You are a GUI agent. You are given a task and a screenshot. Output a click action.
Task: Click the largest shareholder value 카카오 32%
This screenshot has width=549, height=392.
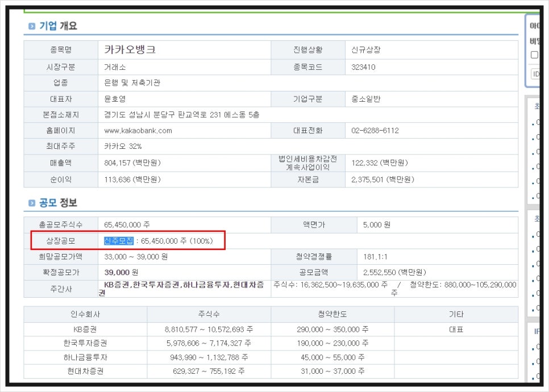point(123,147)
